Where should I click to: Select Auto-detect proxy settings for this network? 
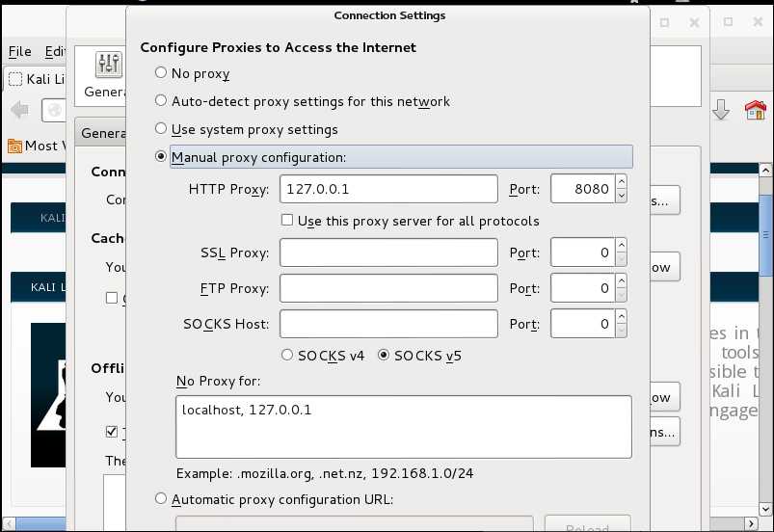[x=161, y=101]
